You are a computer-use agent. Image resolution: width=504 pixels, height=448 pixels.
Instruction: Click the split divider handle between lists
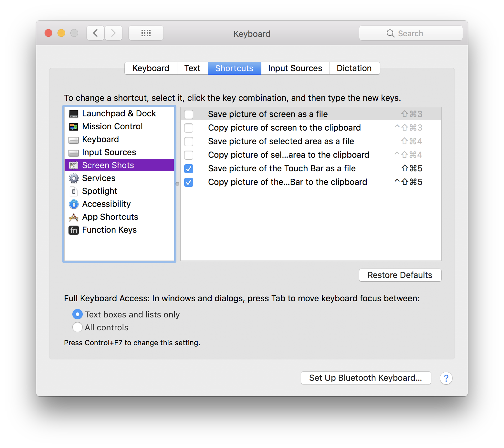click(177, 184)
